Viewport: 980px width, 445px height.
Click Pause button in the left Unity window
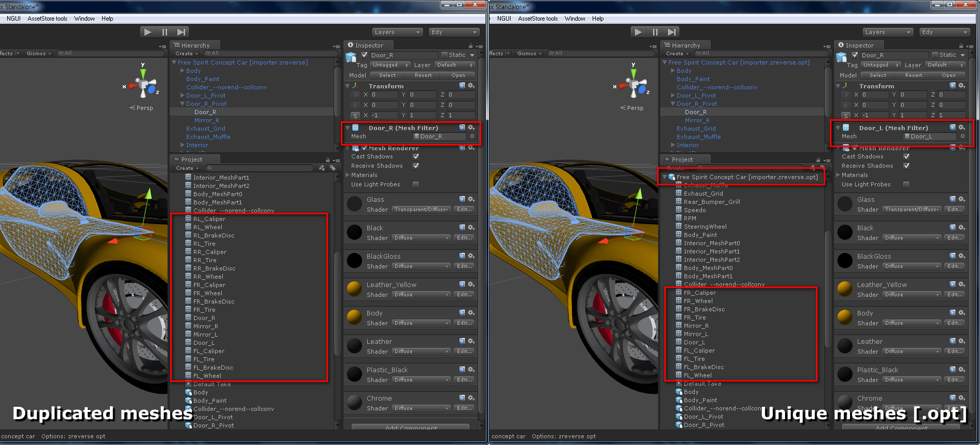point(165,32)
